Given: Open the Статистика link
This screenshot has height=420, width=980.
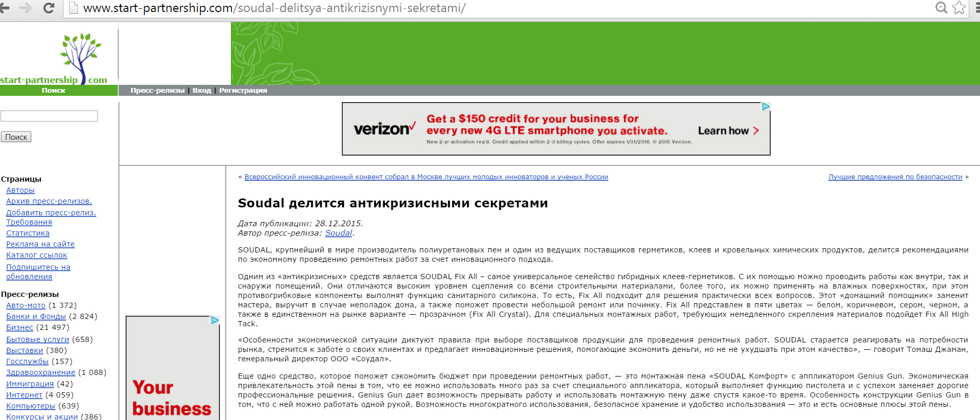Looking at the screenshot, I should coord(28,233).
